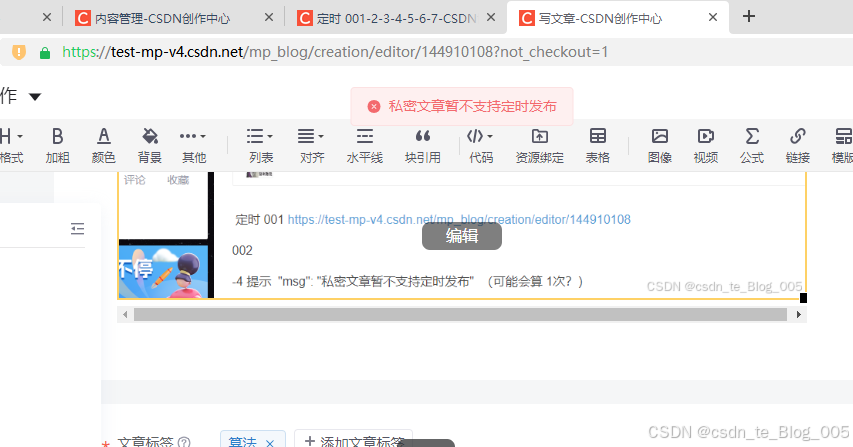This screenshot has height=447, width=853.
Task: Expand the 列表 list dropdown
Action: 261,145
